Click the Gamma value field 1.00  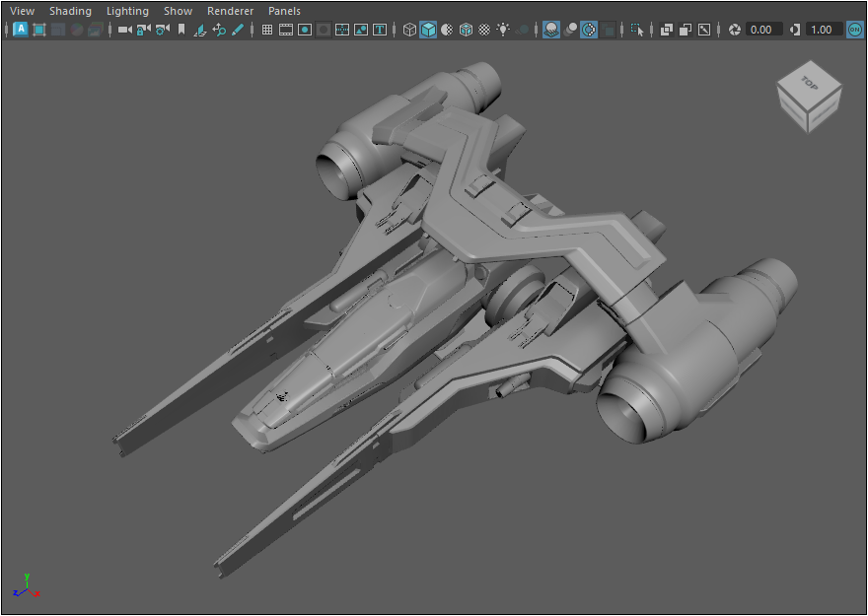825,30
